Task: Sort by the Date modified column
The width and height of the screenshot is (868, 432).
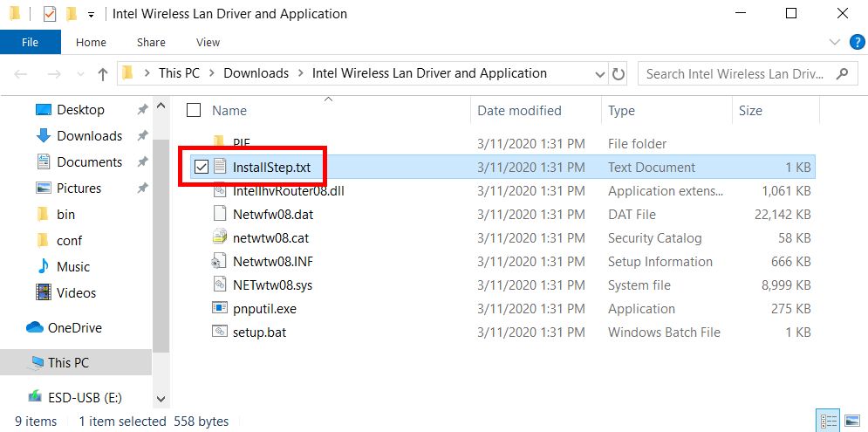Action: click(x=519, y=110)
